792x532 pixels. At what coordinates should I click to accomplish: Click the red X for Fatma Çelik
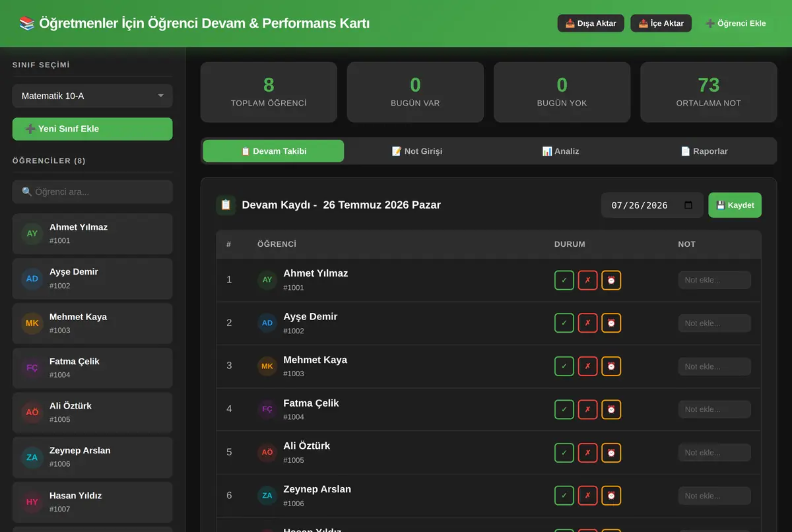[587, 409]
